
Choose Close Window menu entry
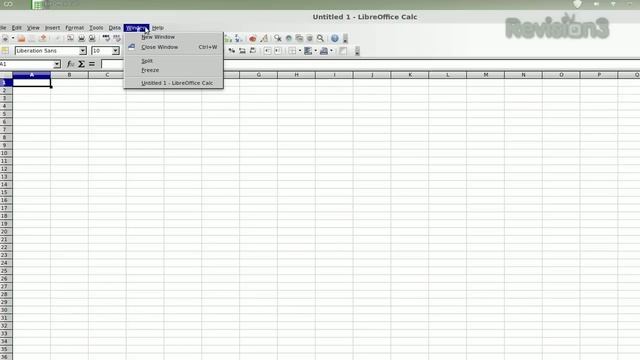160,47
